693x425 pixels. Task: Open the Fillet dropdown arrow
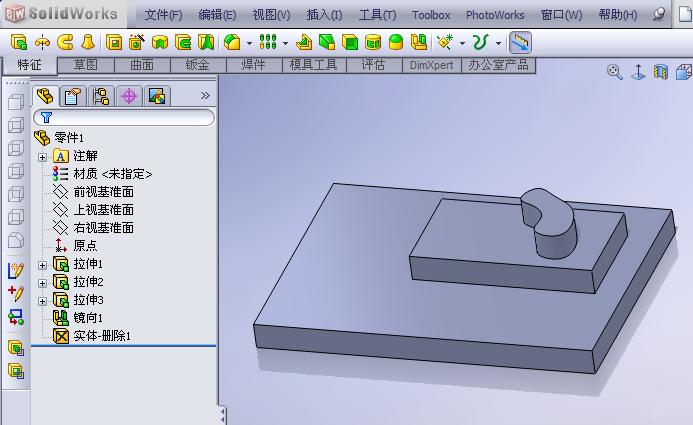pyautogui.click(x=249, y=43)
